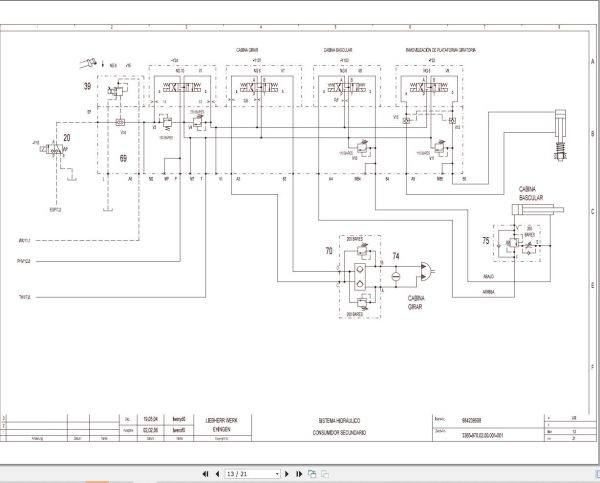This screenshot has width=600, height=483.
Task: Go to the first page
Action: (x=205, y=474)
